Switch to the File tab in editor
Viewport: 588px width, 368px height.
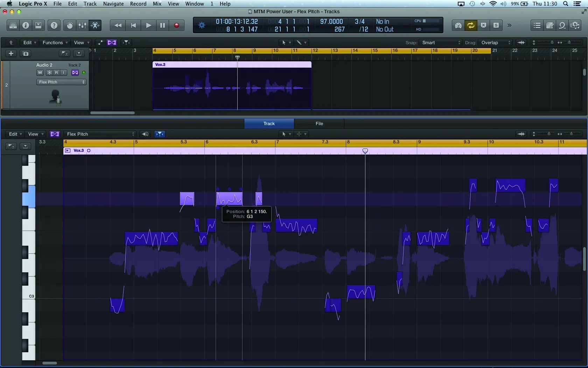tap(319, 124)
